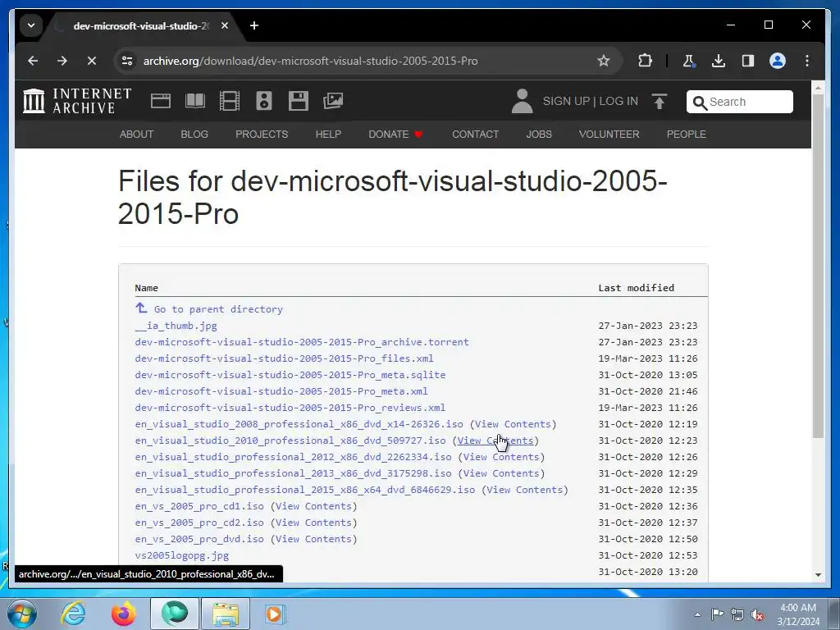Open the Video film strip icon

[230, 101]
